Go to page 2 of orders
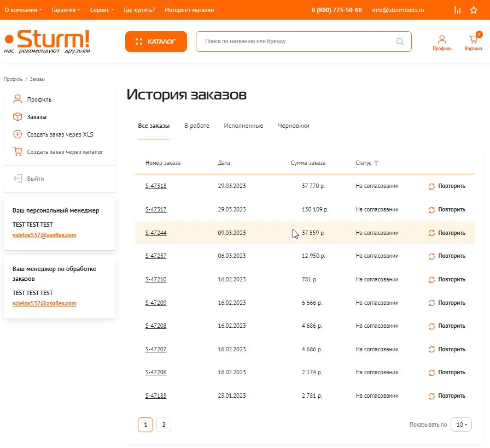The height and width of the screenshot is (448, 490). tap(164, 425)
